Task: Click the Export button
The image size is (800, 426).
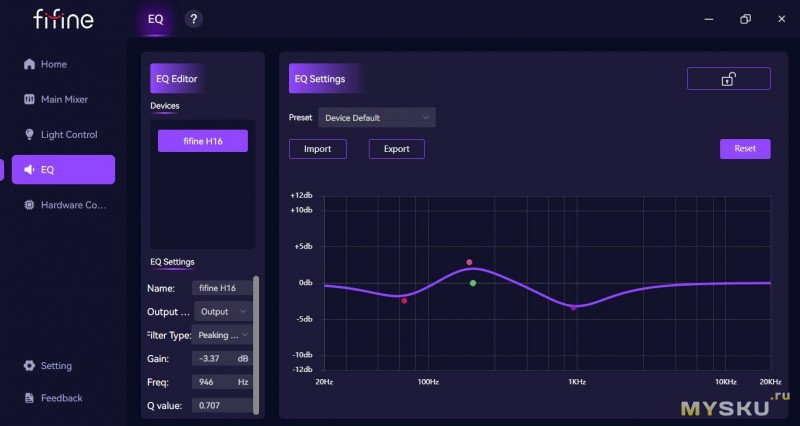Action: click(396, 149)
